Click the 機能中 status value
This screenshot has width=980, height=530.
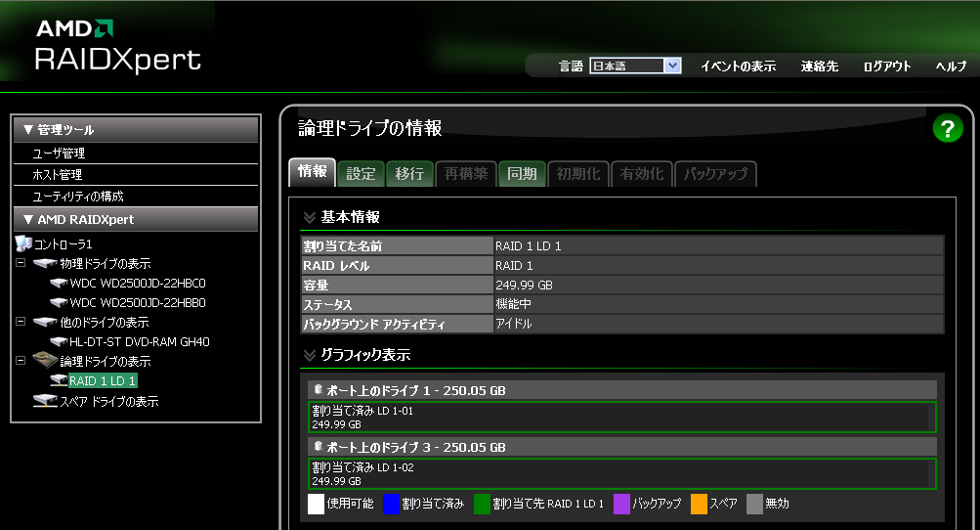coord(513,304)
